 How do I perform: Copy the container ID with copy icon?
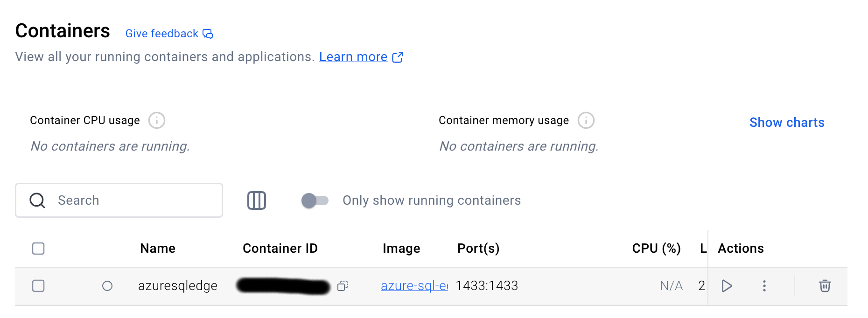click(343, 286)
